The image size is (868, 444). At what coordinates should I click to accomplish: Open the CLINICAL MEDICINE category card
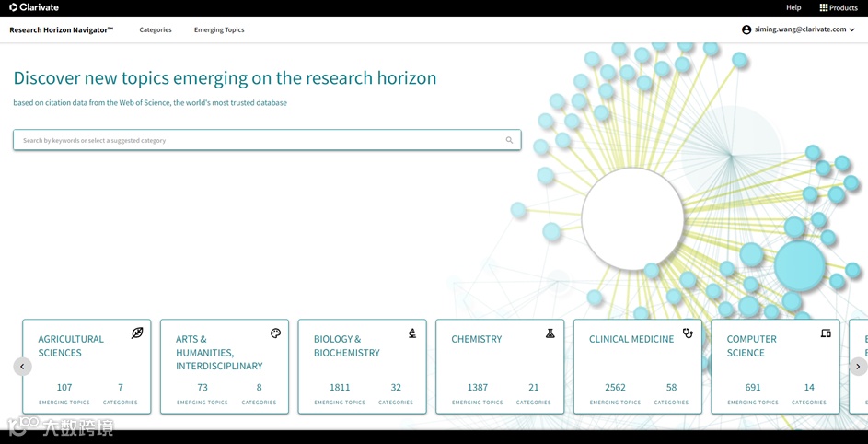point(638,367)
